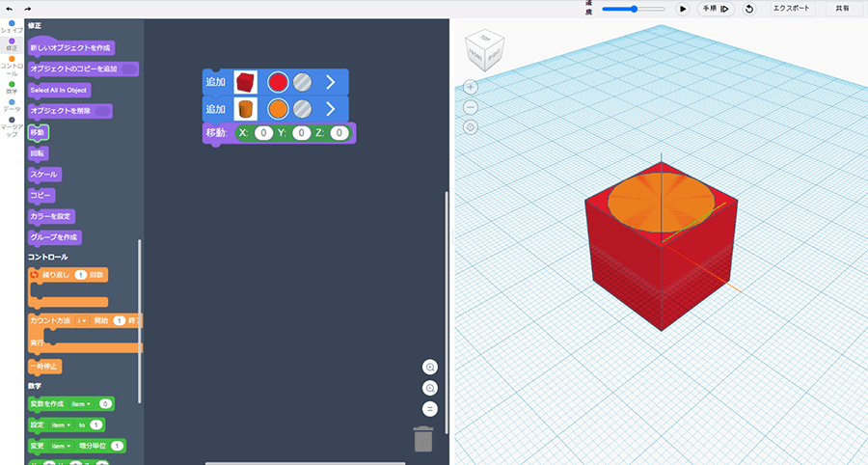Select the オブジェクトのコピーを追加 block

coord(83,68)
